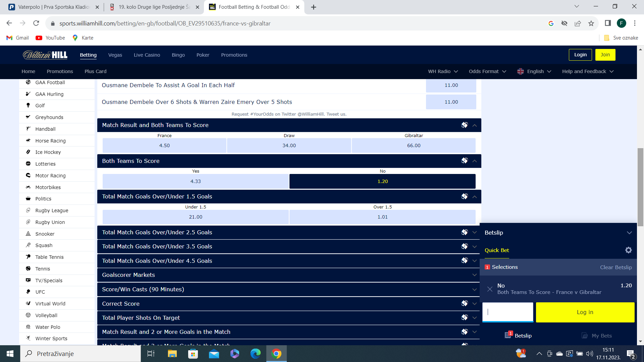
Task: Switch to the Quick Bet tab
Action: coord(497,250)
